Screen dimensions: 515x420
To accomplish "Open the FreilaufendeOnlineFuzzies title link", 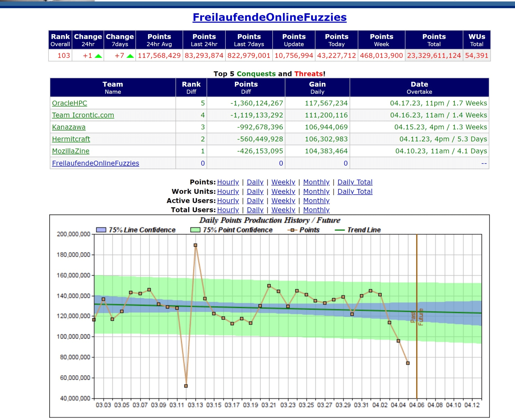I will tap(270, 17).
